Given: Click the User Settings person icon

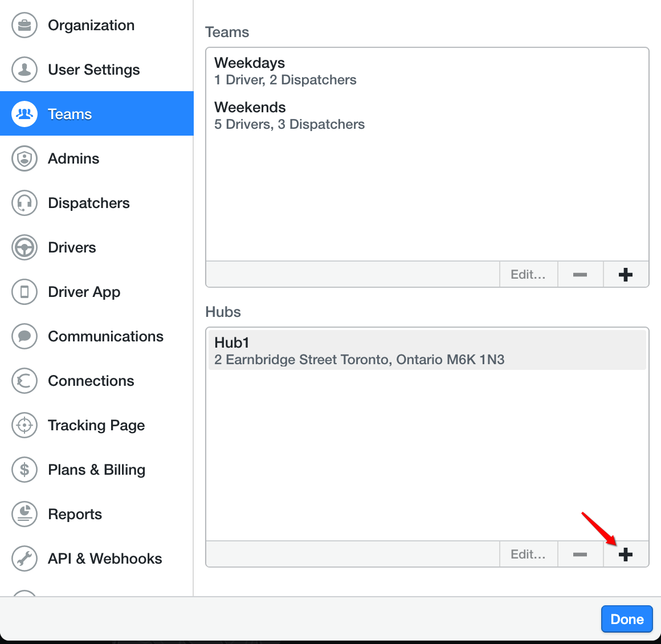Looking at the screenshot, I should [x=25, y=70].
